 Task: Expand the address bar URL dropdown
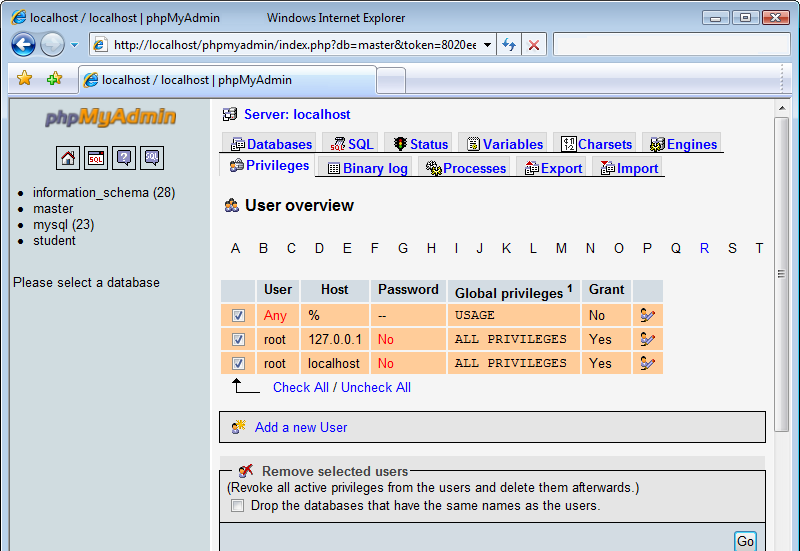[487, 45]
